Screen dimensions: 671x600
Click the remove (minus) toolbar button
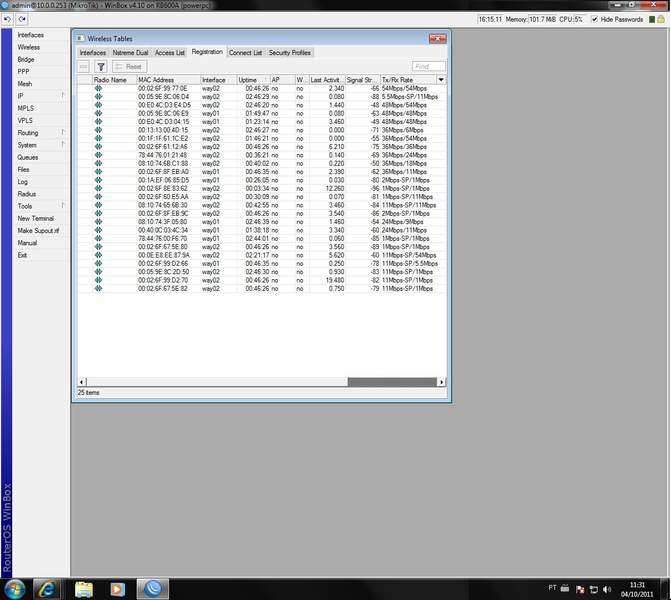click(x=83, y=67)
